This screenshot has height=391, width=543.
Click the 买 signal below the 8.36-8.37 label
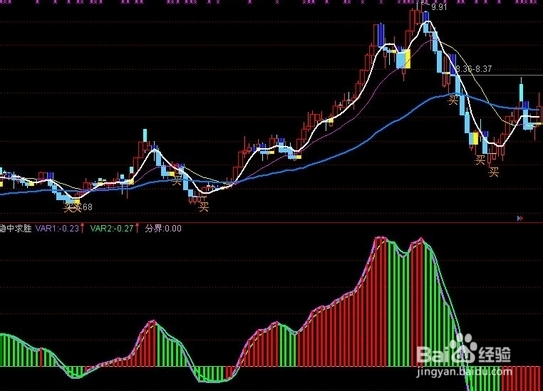coord(453,100)
